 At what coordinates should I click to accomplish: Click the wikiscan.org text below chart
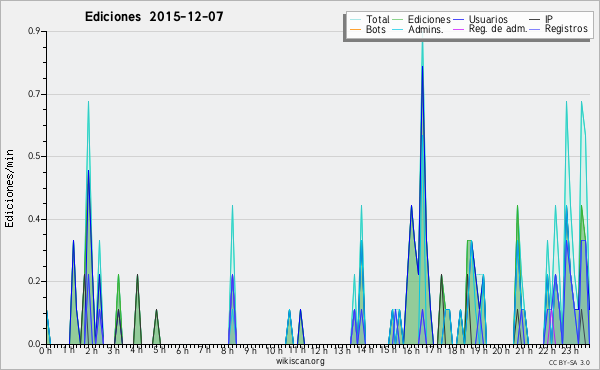[300, 361]
